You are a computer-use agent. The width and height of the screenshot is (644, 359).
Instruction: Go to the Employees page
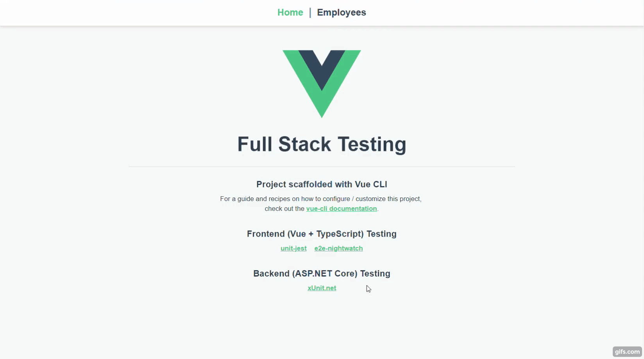point(341,13)
